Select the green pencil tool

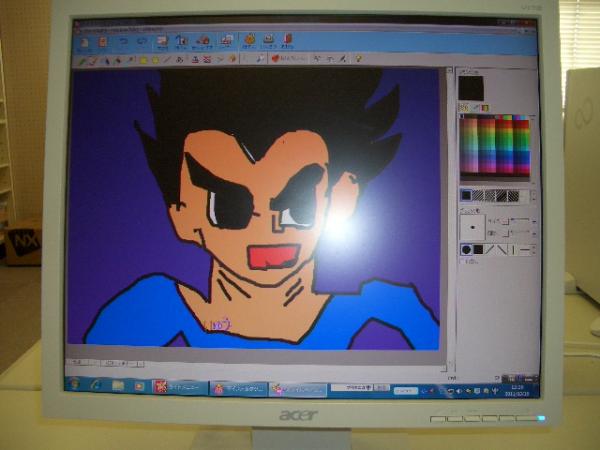[82, 60]
